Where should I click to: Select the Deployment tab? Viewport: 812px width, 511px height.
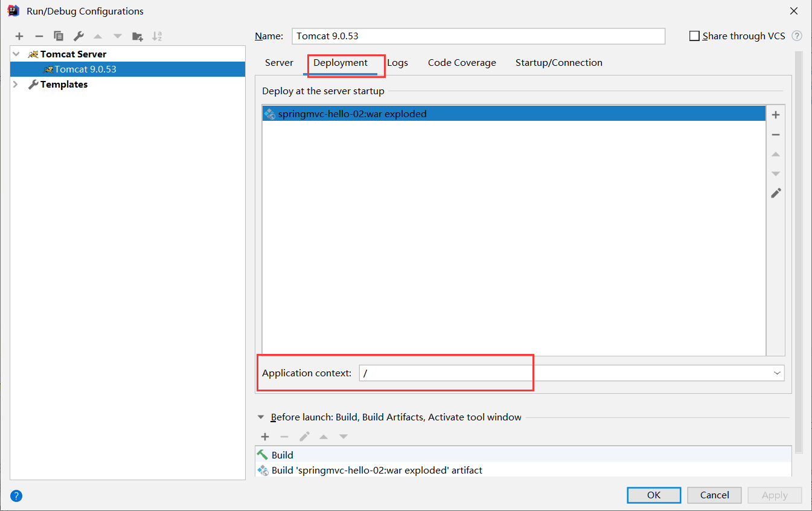(x=340, y=63)
